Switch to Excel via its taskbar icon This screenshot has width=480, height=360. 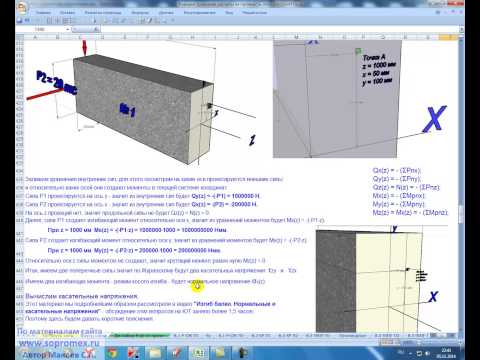click(x=199, y=353)
